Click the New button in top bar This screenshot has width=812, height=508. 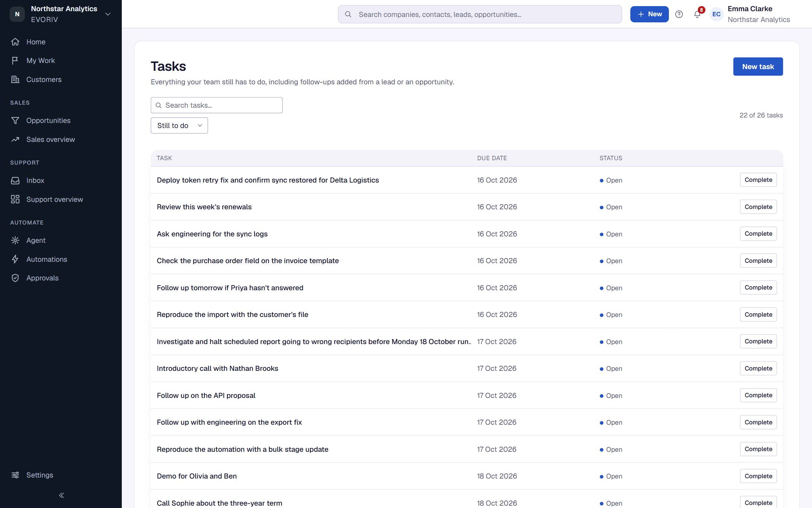649,14
